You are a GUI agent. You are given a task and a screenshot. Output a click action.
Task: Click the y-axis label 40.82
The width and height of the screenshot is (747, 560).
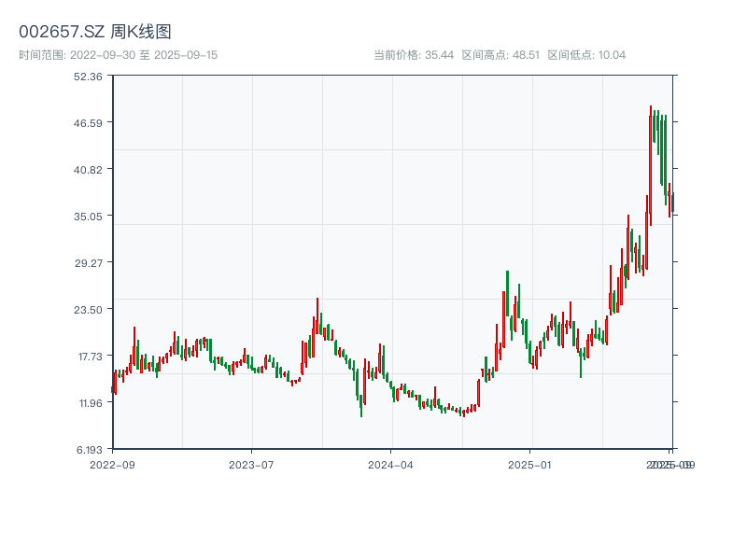pos(88,170)
